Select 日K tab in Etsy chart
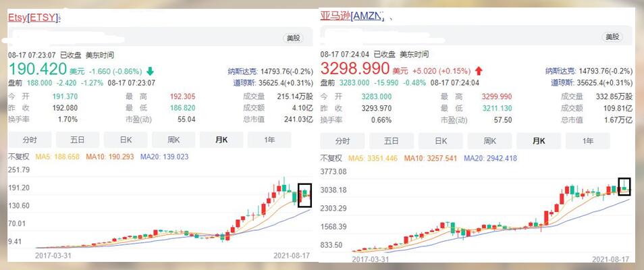Image resolution: width=644 pixels, height=270 pixels. [126, 140]
